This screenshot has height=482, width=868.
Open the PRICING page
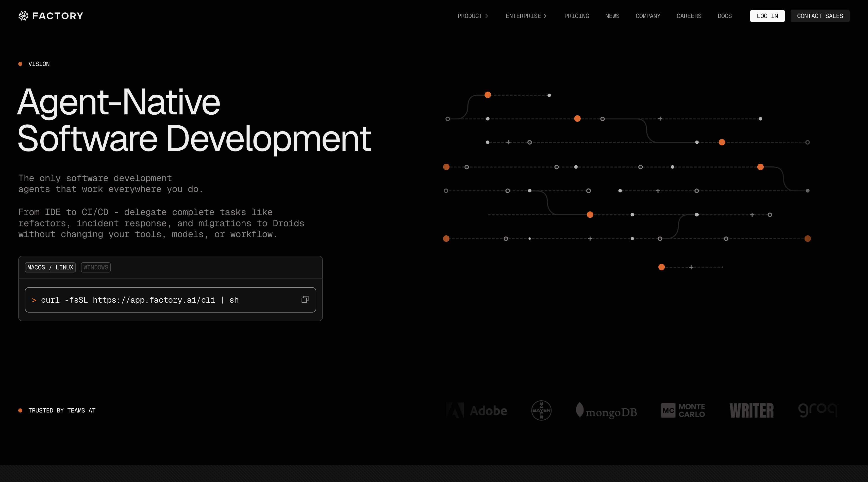(577, 16)
